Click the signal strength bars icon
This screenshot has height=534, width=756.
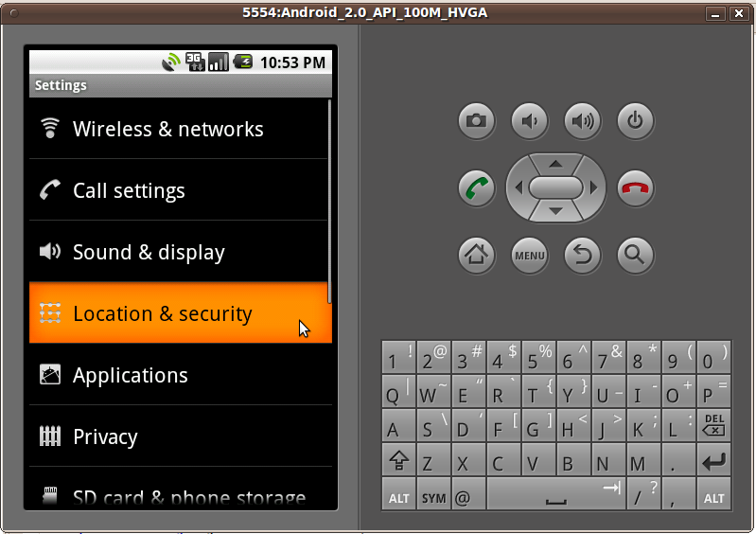[219, 62]
